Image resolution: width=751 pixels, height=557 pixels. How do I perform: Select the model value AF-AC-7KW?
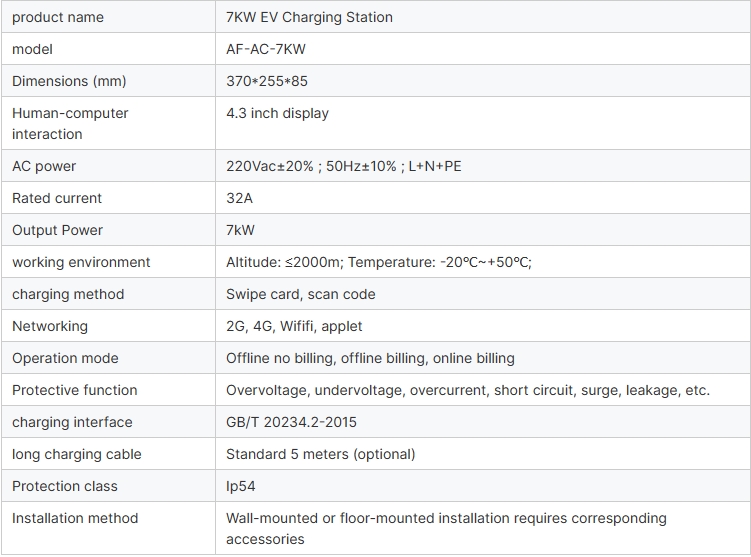click(266, 49)
